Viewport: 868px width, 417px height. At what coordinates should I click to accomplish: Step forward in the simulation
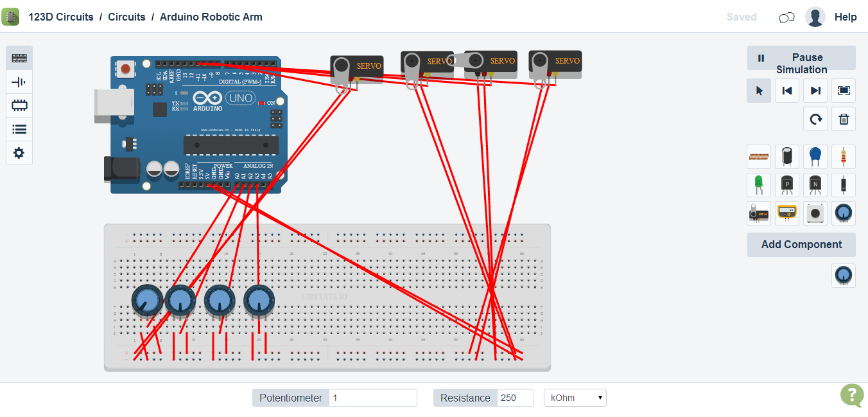(x=815, y=90)
